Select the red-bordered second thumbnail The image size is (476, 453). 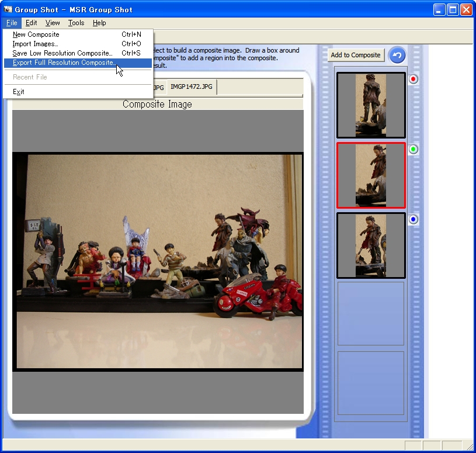pyautogui.click(x=371, y=175)
